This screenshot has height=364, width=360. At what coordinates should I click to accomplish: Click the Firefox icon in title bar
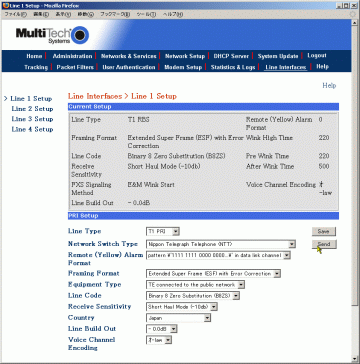click(6, 6)
